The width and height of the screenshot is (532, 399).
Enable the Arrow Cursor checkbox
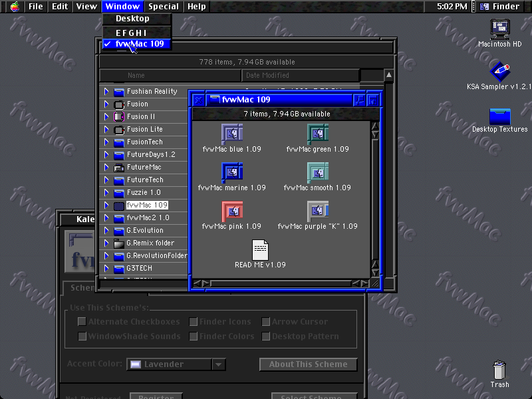point(265,321)
